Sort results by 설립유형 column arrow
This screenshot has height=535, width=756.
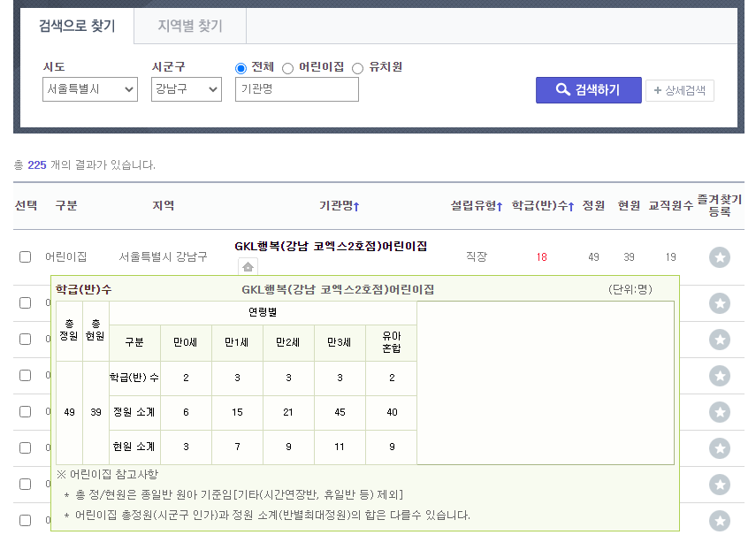pyautogui.click(x=500, y=206)
